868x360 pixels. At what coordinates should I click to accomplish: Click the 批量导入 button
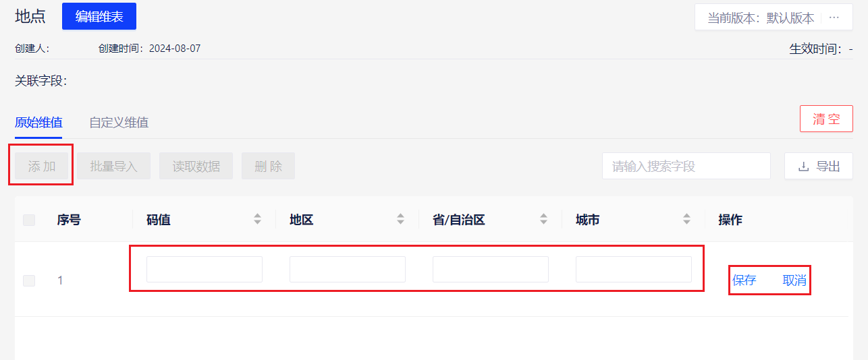(x=114, y=166)
